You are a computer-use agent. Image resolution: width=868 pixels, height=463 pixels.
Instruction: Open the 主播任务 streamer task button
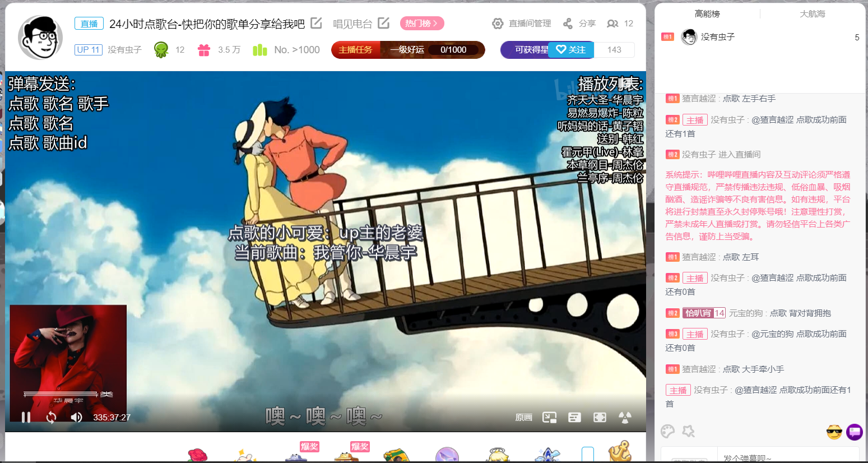pyautogui.click(x=356, y=50)
